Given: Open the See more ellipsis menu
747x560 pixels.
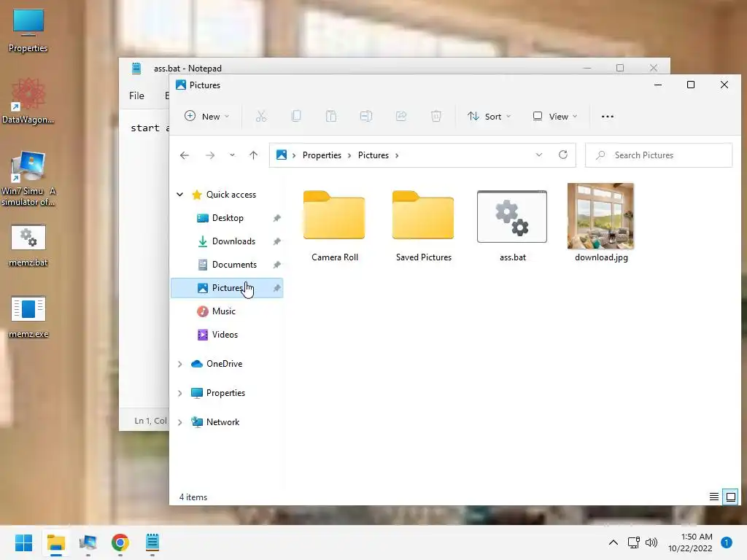Looking at the screenshot, I should point(608,116).
